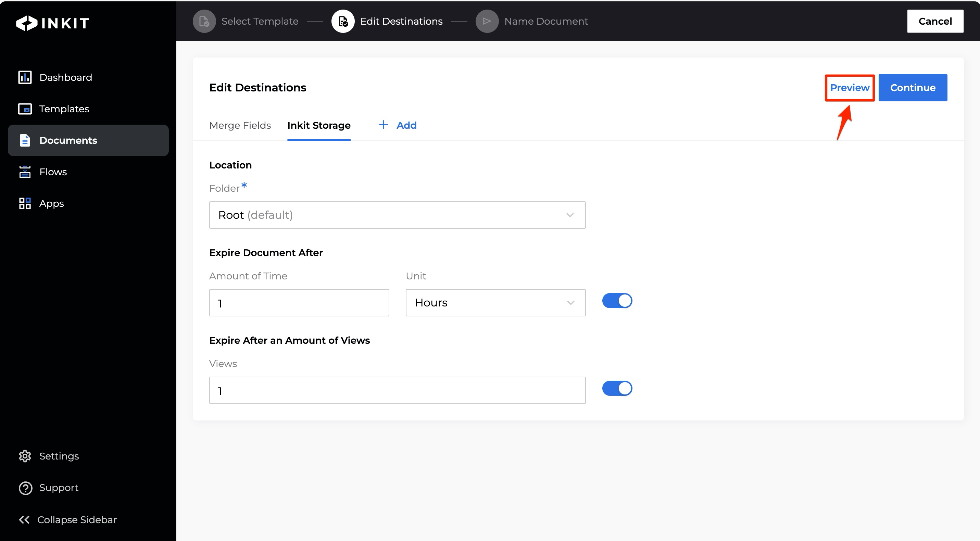Click the Support question mark icon
This screenshot has height=541, width=980.
click(x=25, y=488)
